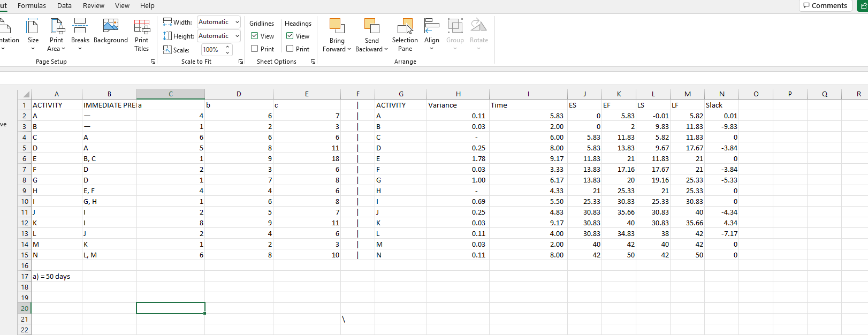The width and height of the screenshot is (868, 335).
Task: Toggle Gridlines View checkbox
Action: 255,36
